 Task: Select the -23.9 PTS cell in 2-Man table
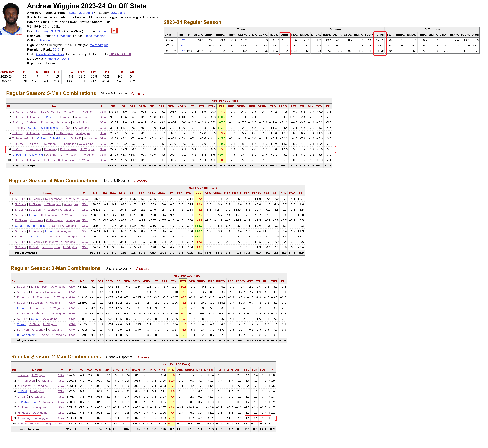click(x=171, y=418)
